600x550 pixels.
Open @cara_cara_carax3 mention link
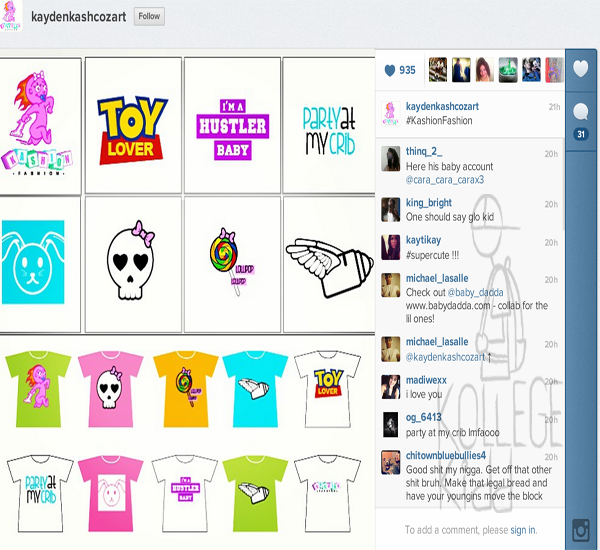[x=444, y=180]
